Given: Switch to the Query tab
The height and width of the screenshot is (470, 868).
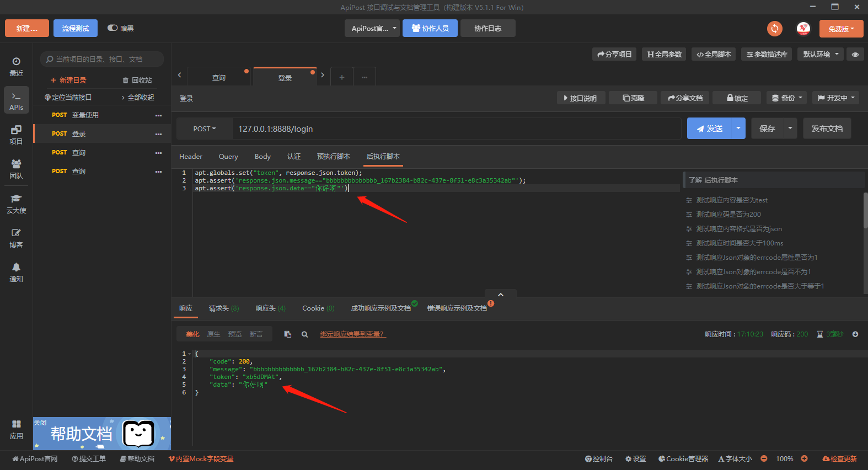Looking at the screenshot, I should click(x=228, y=157).
